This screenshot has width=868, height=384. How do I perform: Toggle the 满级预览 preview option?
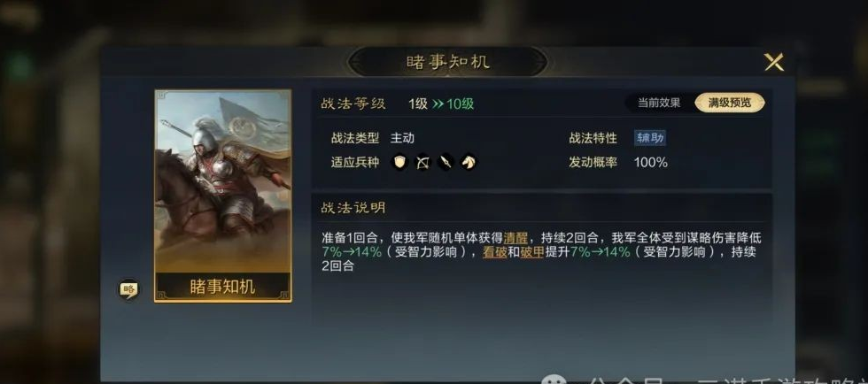[x=730, y=103]
